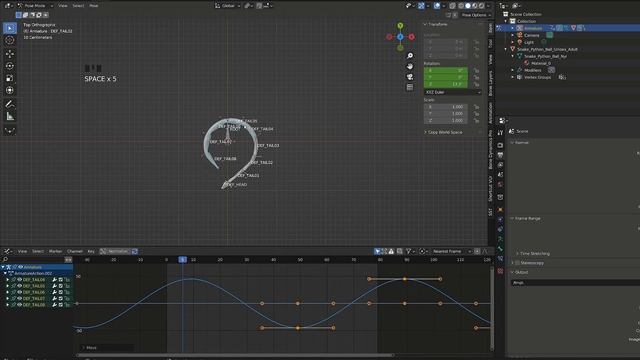Choose the Move tool in viewport toolbar
640x360 pixels.
pyautogui.click(x=10, y=53)
